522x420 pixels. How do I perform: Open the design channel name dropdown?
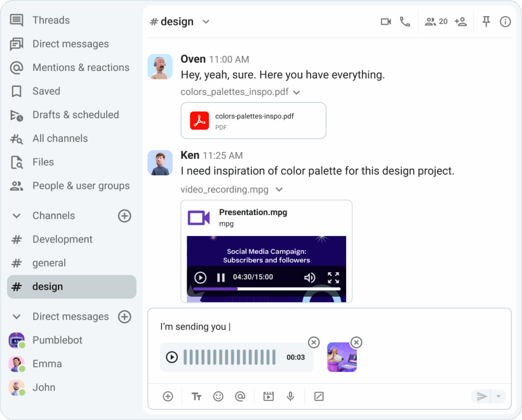pos(206,22)
